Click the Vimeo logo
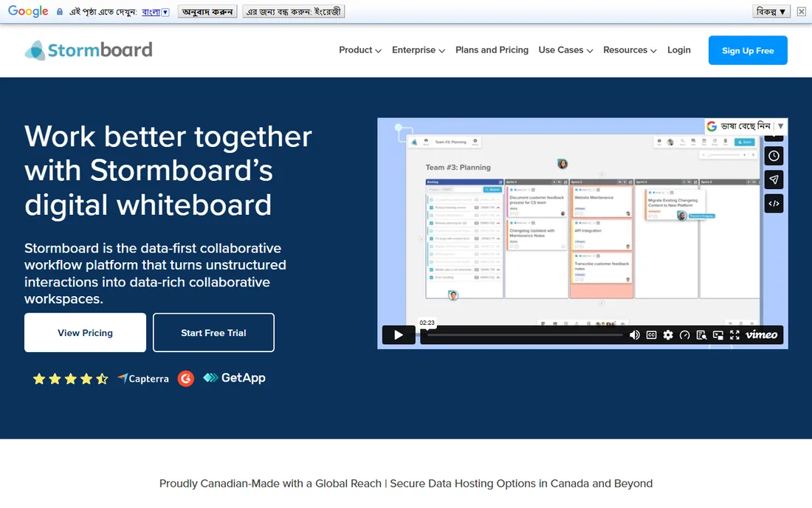This screenshot has width=812, height=508. pyautogui.click(x=761, y=335)
